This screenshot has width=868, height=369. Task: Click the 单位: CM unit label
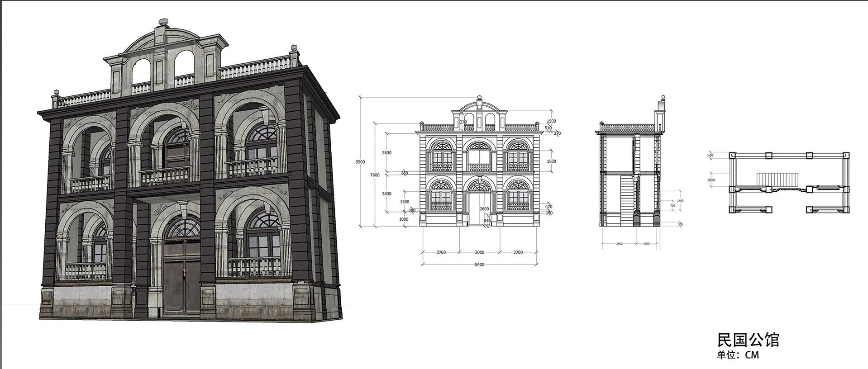tap(738, 355)
